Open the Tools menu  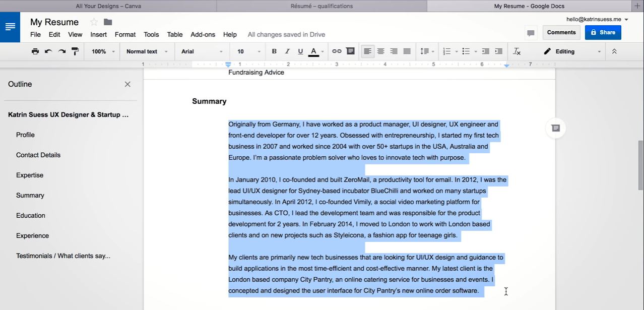tap(151, 34)
